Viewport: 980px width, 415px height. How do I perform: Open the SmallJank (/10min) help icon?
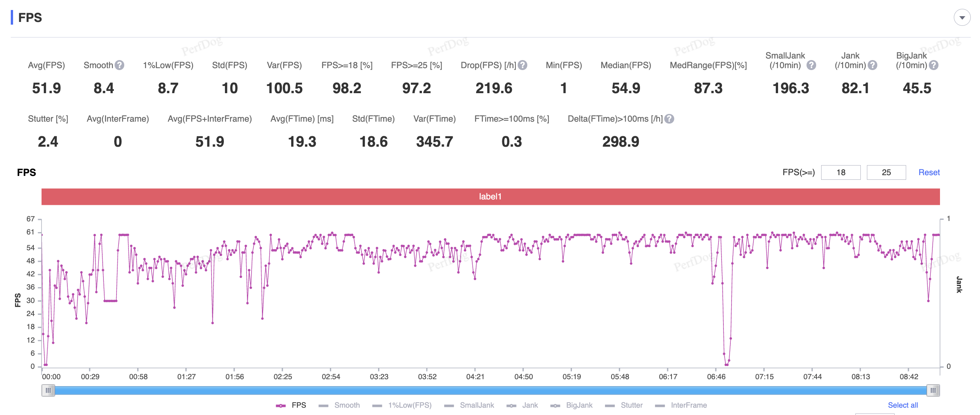point(811,65)
